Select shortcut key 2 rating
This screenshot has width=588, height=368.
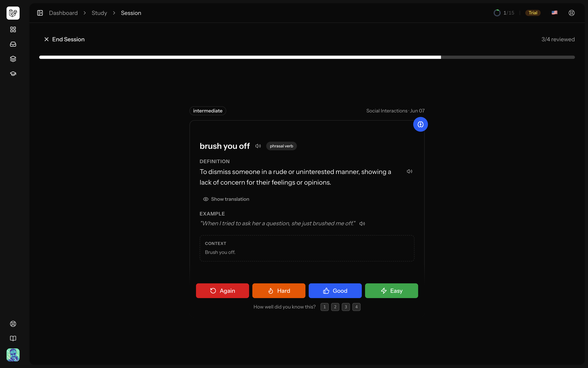click(335, 307)
